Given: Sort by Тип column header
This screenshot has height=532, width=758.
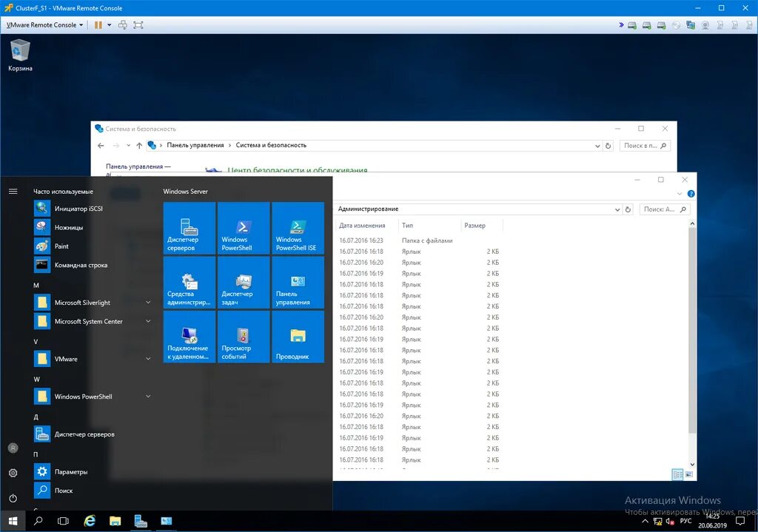Looking at the screenshot, I should pos(429,226).
